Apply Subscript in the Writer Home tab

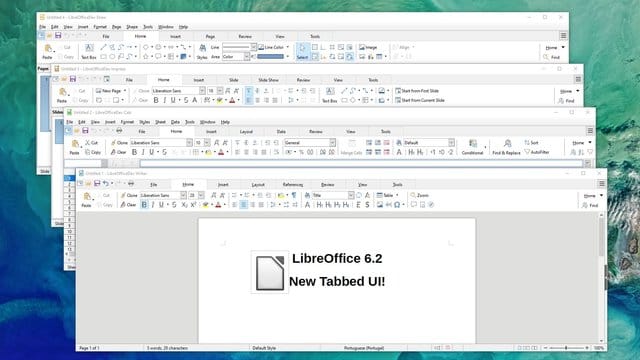click(x=184, y=205)
